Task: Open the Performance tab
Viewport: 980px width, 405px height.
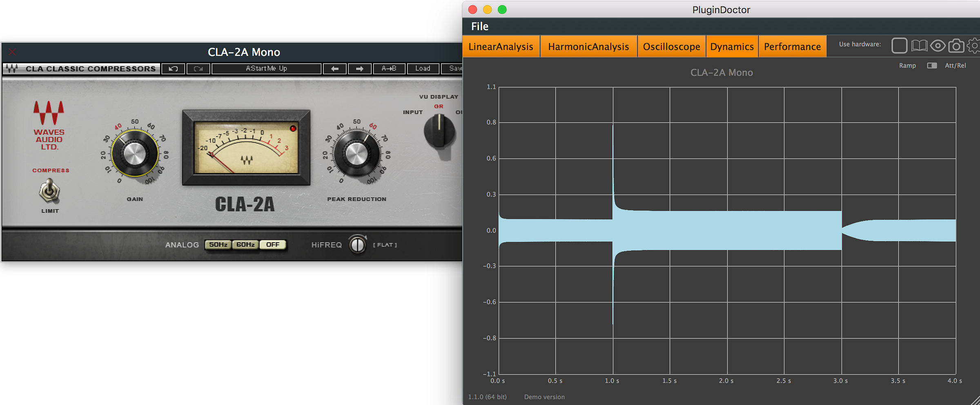Action: point(792,46)
